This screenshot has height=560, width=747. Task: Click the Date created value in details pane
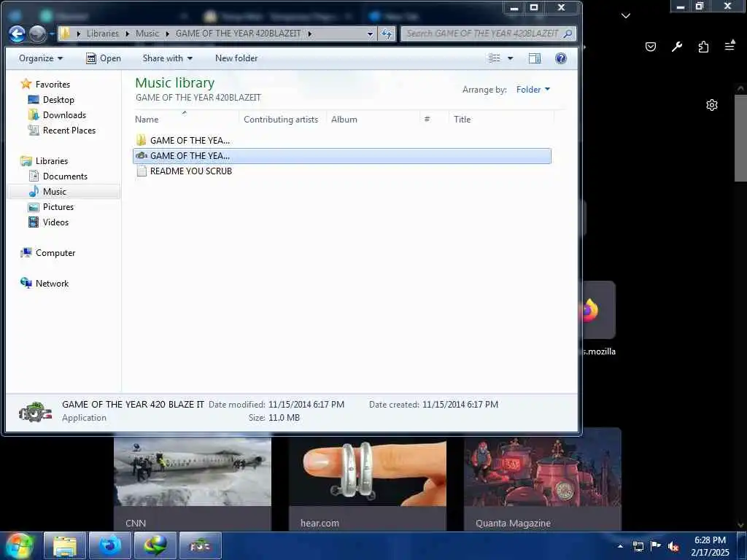pos(460,404)
